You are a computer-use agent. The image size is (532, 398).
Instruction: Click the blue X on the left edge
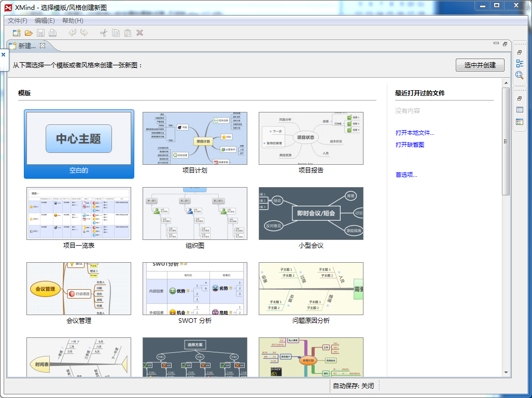[x=4, y=54]
